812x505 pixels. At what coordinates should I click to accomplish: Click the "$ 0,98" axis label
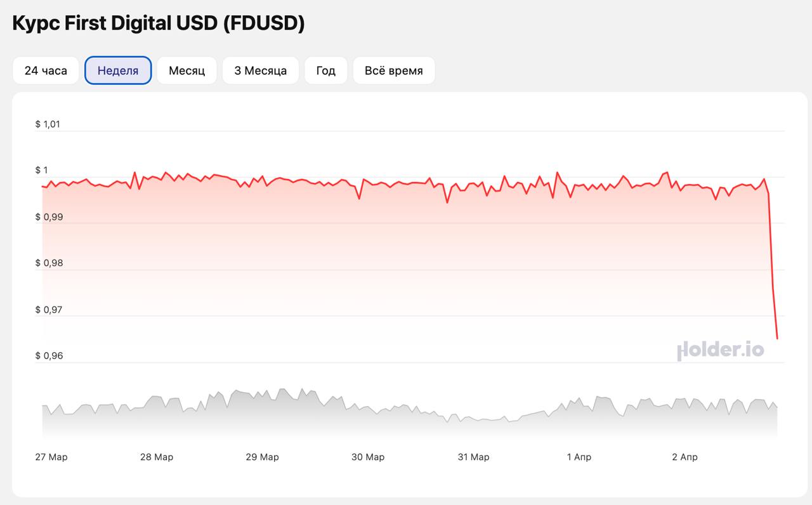click(49, 263)
